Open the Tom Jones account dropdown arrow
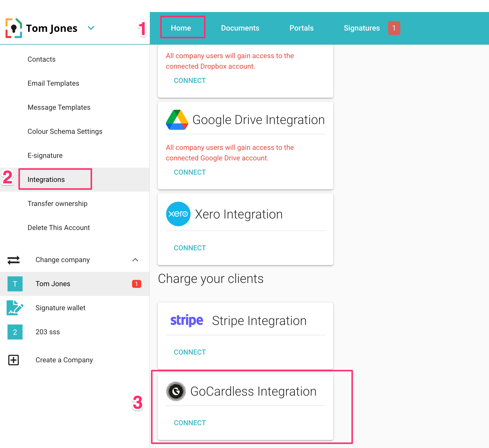This screenshot has height=448, width=489. click(x=91, y=28)
